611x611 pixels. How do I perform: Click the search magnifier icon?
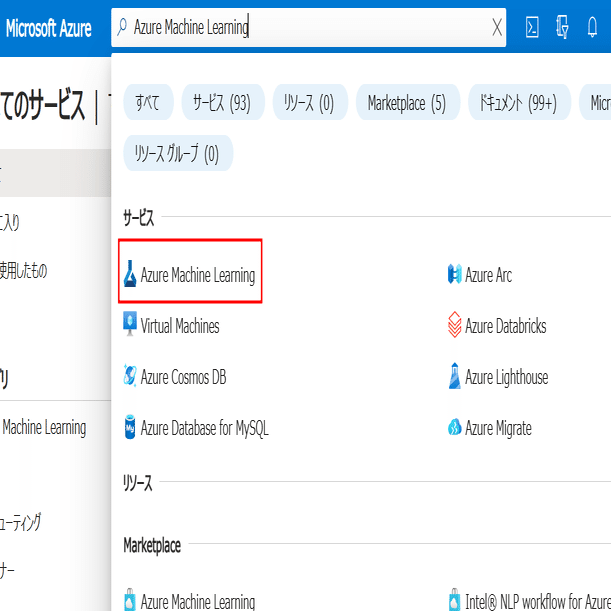[x=122, y=27]
